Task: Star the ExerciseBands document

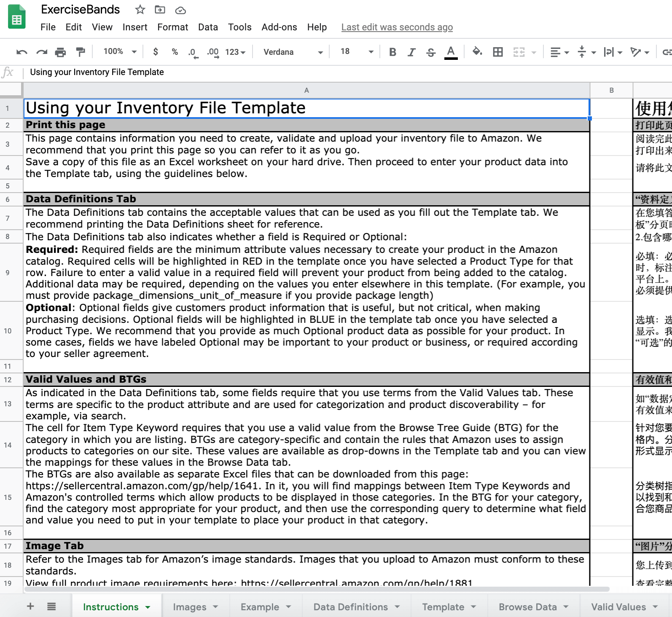Action: (140, 10)
